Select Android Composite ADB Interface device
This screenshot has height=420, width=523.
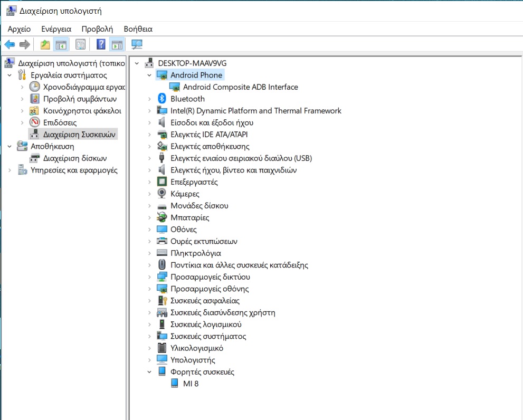240,87
